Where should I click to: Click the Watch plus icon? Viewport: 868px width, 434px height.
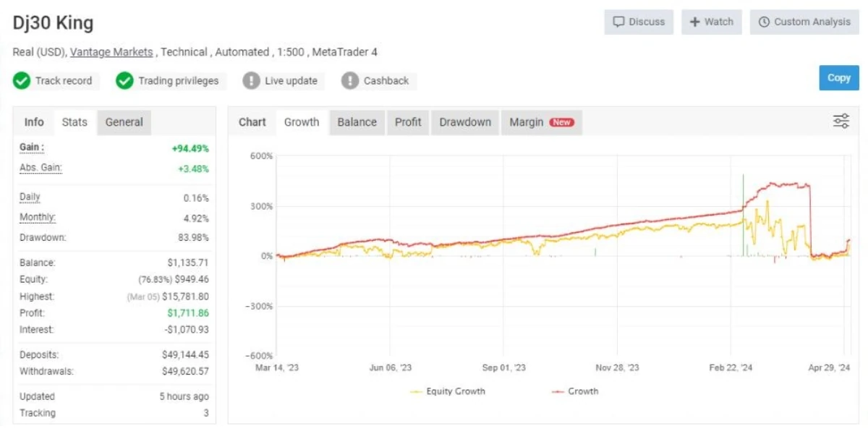pyautogui.click(x=694, y=22)
